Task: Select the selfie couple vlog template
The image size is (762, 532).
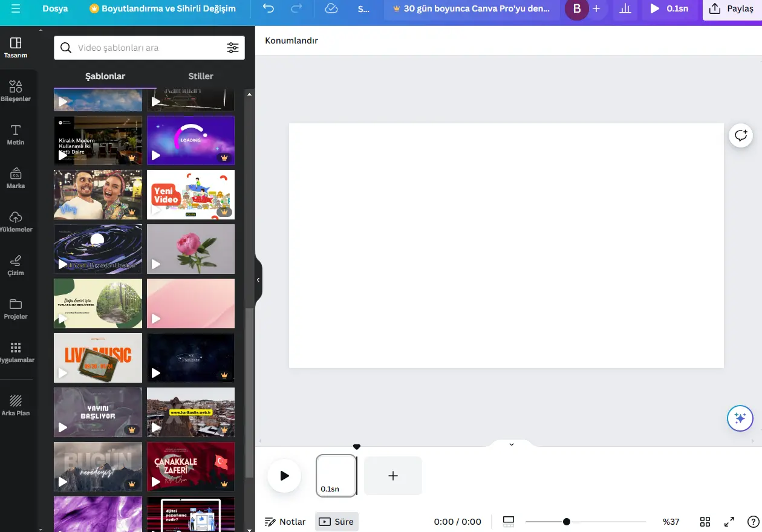Action: tap(98, 194)
